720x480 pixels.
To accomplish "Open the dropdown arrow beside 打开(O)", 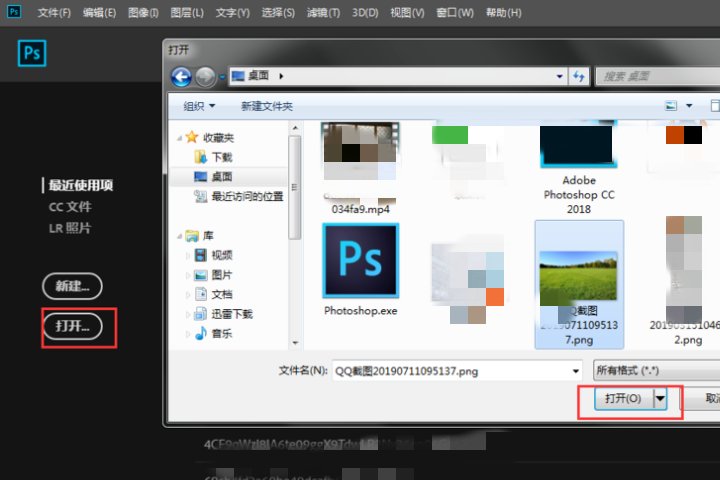I will pos(660,398).
